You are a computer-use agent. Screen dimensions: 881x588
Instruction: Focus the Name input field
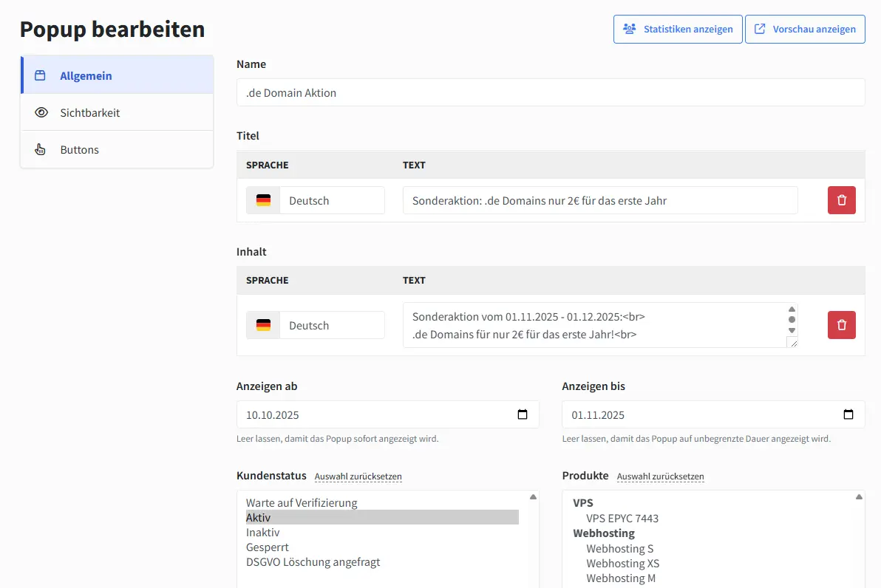pyautogui.click(x=551, y=92)
